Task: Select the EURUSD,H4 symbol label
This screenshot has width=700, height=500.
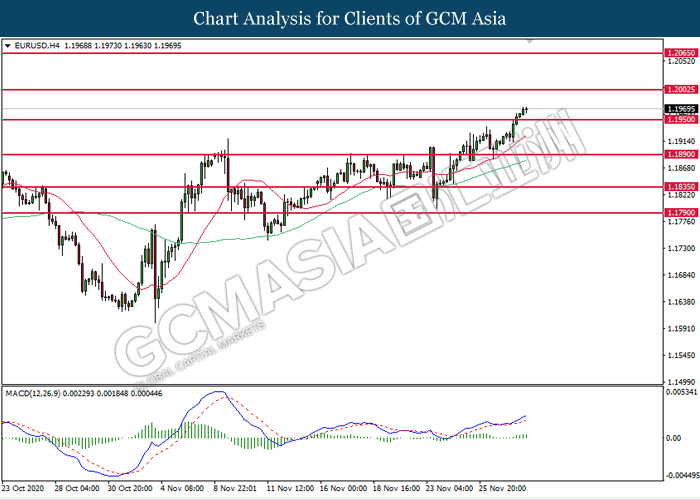Action: tap(37, 46)
